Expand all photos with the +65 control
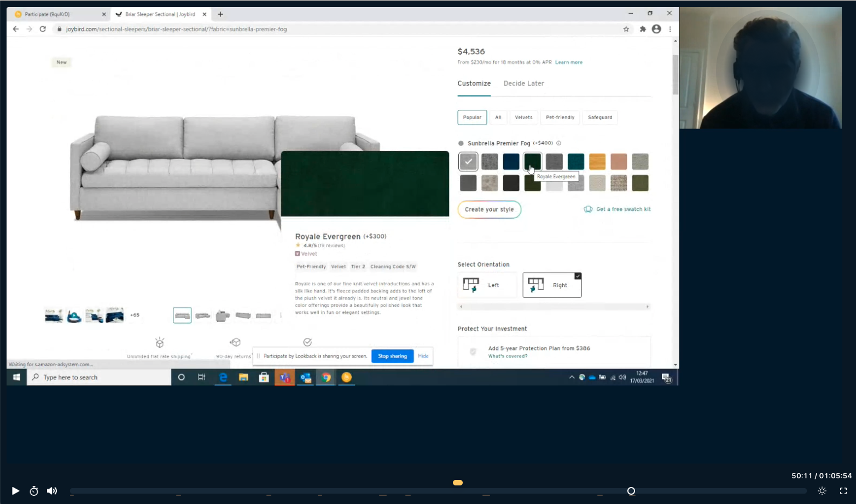The width and height of the screenshot is (856, 504). [x=135, y=315]
